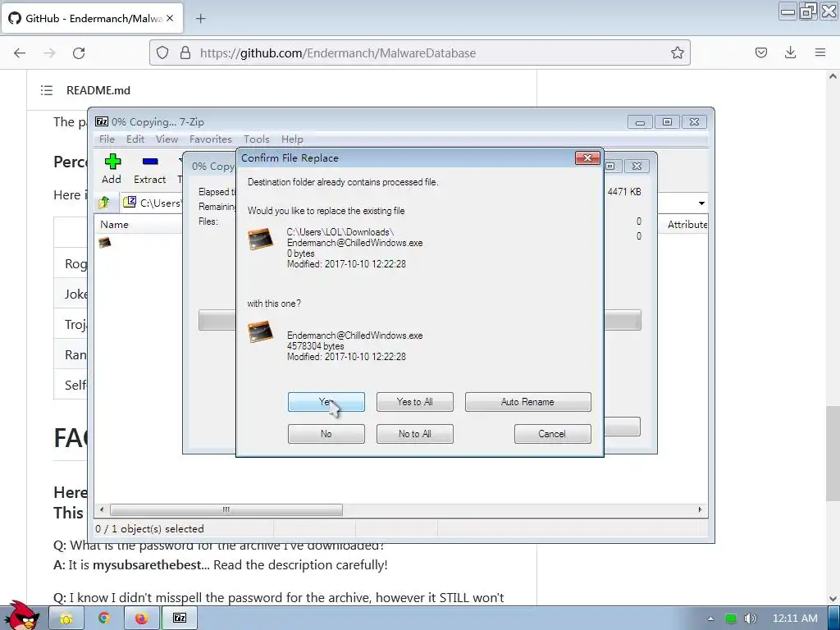Open a new tab with plus button
The height and width of the screenshot is (630, 840).
click(200, 19)
